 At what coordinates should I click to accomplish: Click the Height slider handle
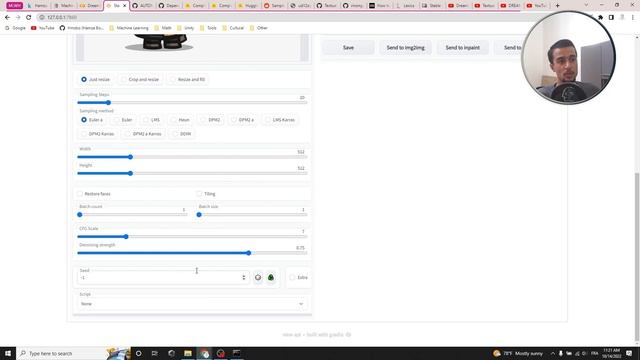tap(130, 173)
